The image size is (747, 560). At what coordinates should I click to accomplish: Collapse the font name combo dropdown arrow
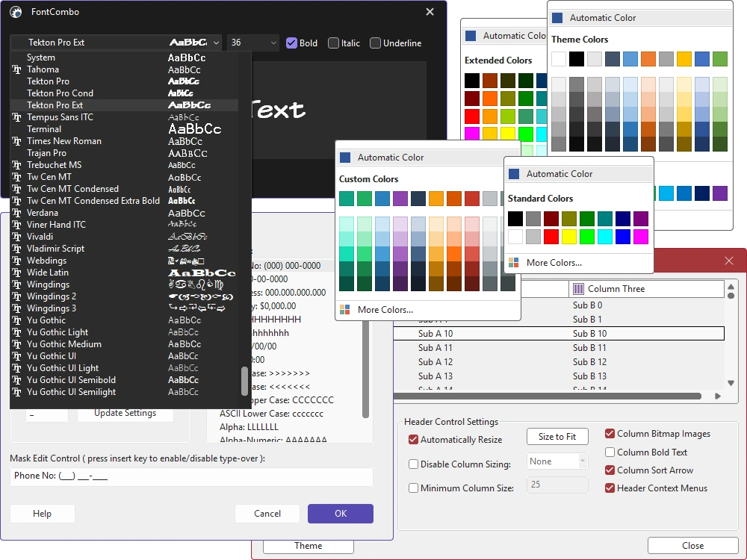point(216,43)
